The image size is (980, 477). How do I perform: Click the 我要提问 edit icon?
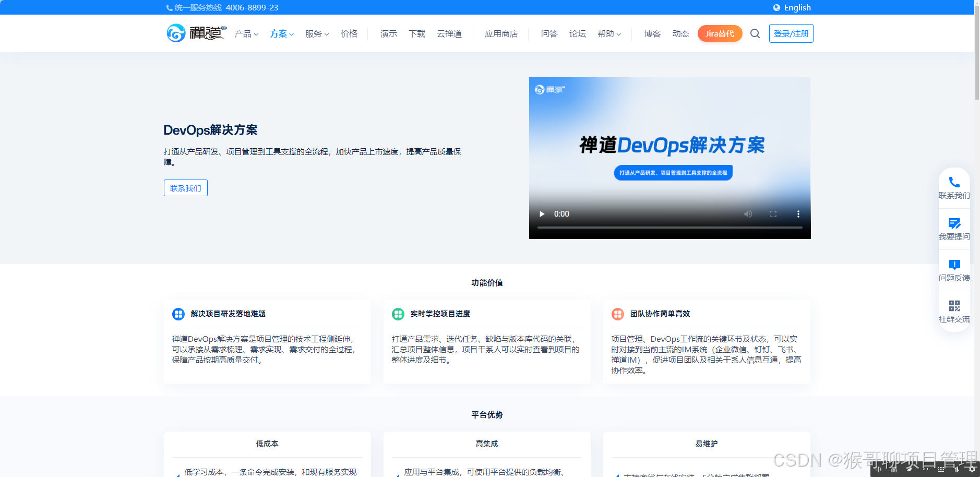(x=954, y=223)
